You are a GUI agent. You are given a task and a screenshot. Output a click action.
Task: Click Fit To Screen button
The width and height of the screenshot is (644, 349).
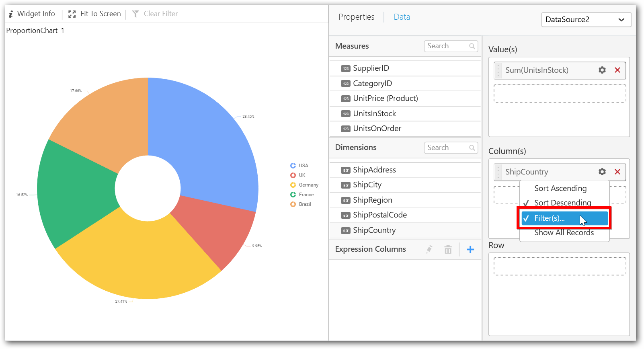pos(95,14)
